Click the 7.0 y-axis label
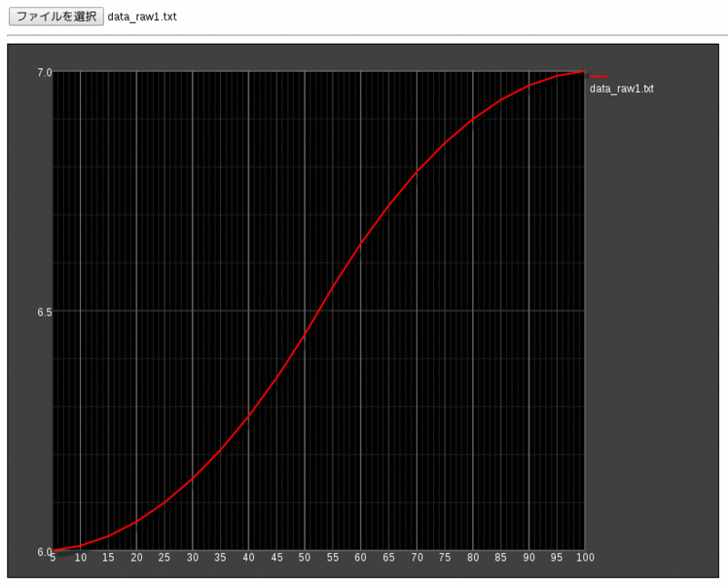Image resolution: width=728 pixels, height=586 pixels. pyautogui.click(x=45, y=73)
